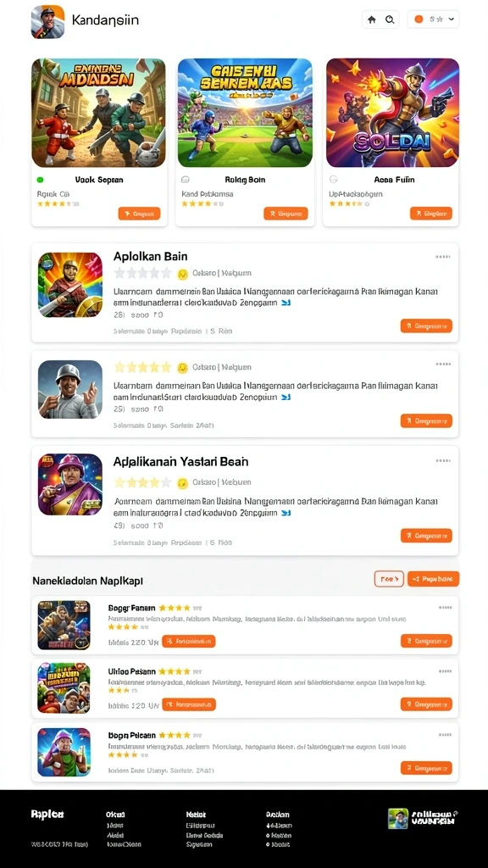The width and height of the screenshot is (488, 868).
Task: Open the Nelot footer column heading
Action: [x=196, y=815]
